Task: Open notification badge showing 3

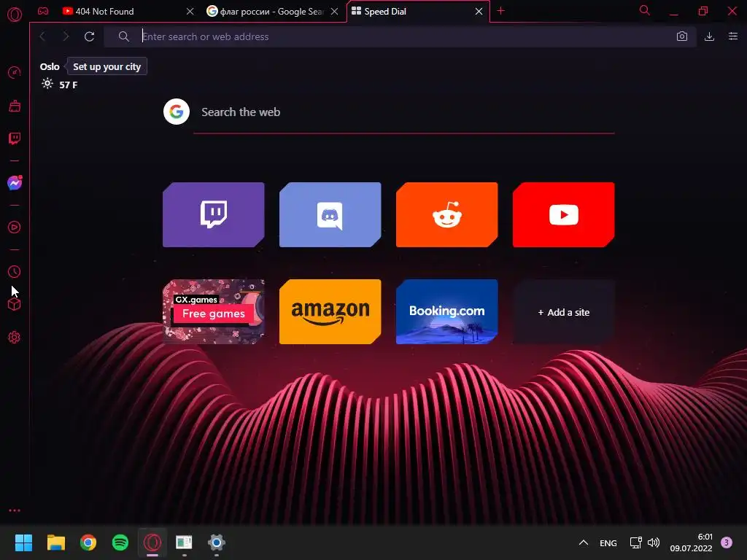Action: coord(727,542)
